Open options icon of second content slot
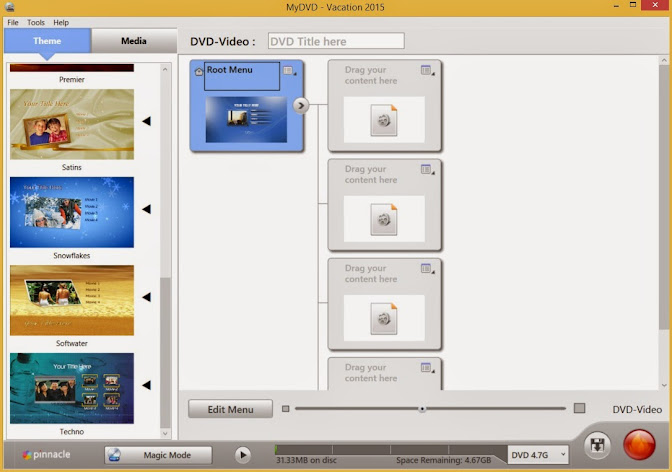The width and height of the screenshot is (672, 472). click(x=427, y=170)
